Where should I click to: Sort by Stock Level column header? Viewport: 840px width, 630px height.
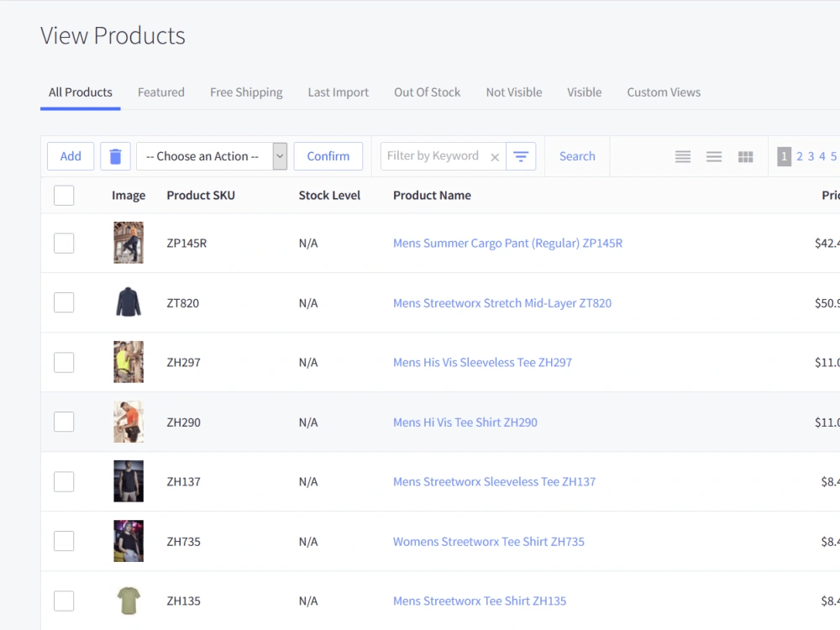tap(329, 196)
